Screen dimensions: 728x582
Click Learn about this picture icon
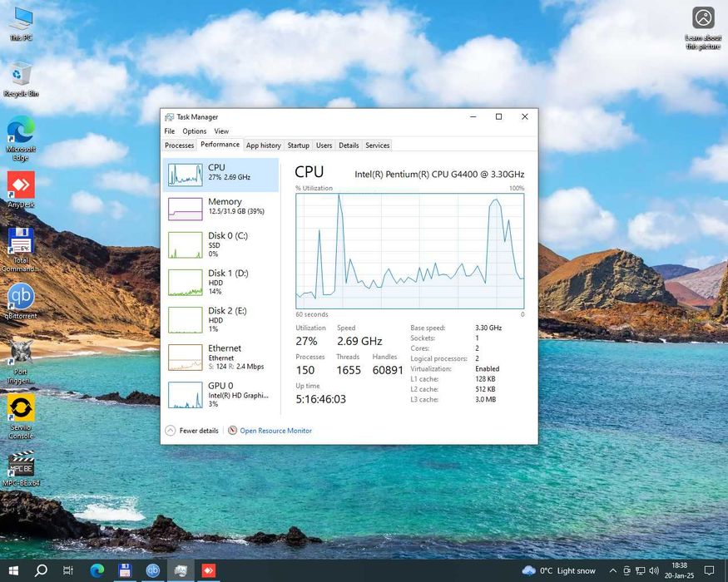[x=703, y=27]
